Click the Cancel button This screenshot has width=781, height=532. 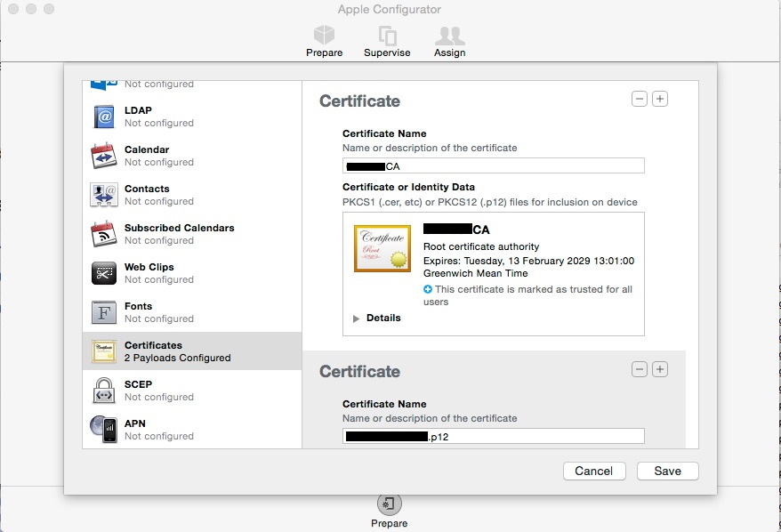(x=594, y=471)
